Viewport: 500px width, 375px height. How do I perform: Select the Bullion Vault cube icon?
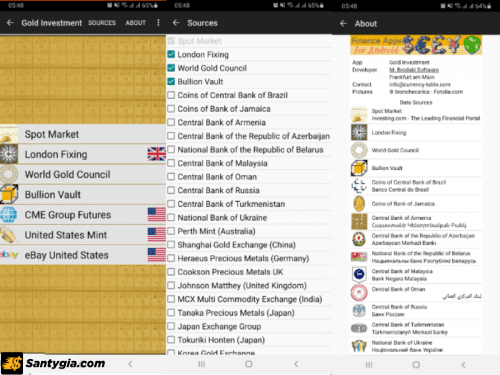click(9, 194)
